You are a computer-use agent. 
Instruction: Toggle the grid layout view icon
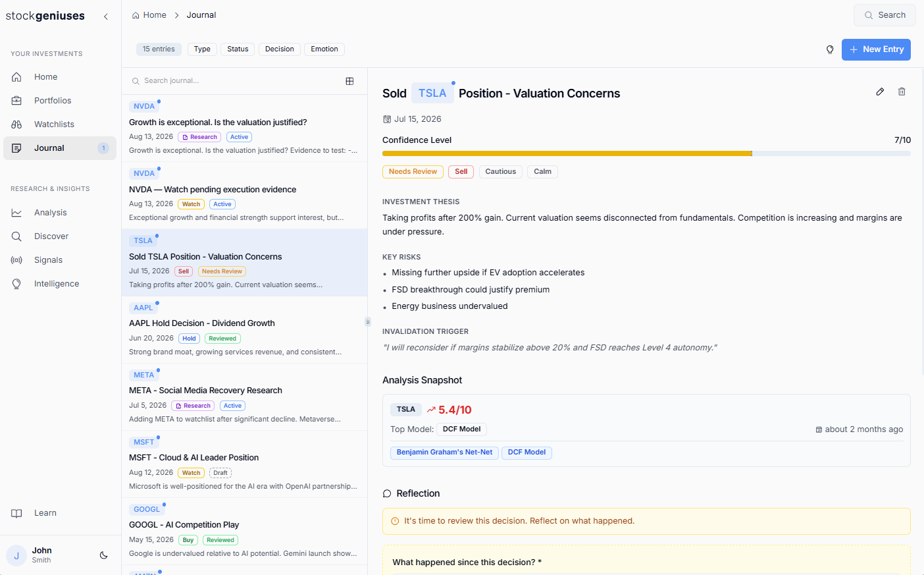pyautogui.click(x=349, y=81)
